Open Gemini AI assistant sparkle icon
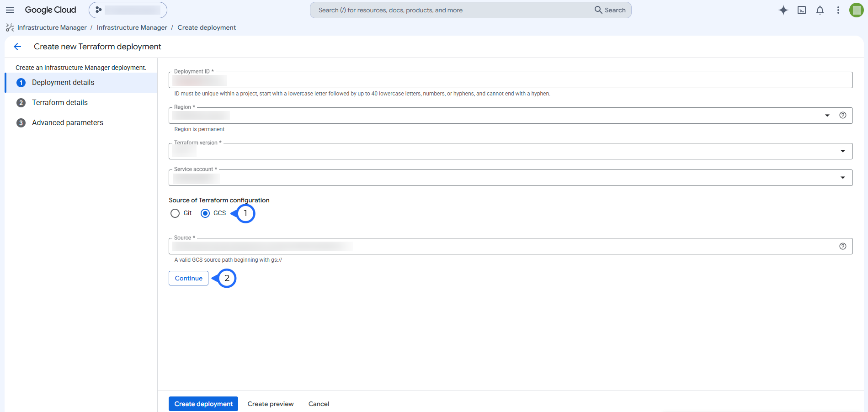This screenshot has height=412, width=868. coord(783,10)
